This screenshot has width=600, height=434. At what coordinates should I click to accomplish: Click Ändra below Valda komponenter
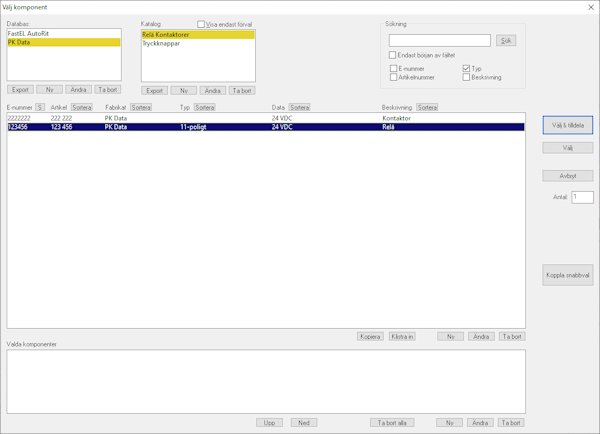480,423
